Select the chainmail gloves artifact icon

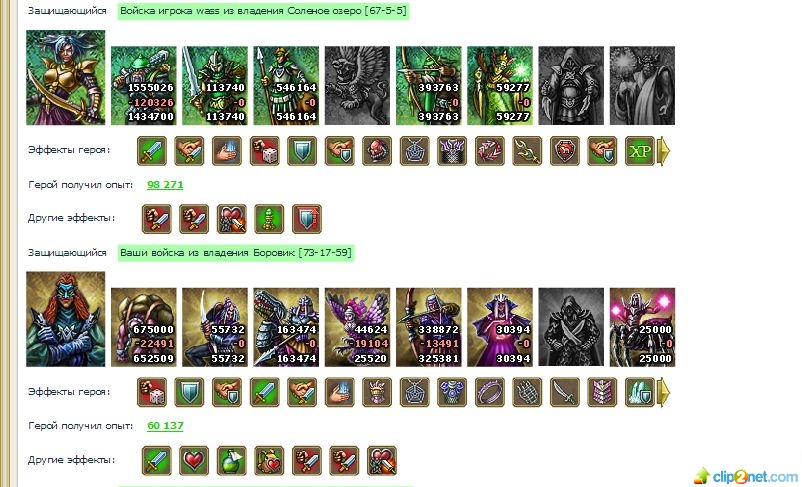pos(527,392)
